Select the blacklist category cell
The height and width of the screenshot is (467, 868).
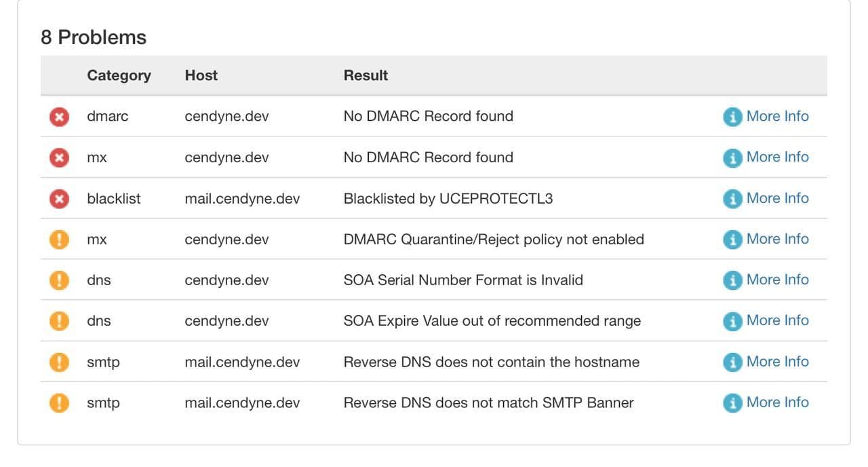click(113, 198)
